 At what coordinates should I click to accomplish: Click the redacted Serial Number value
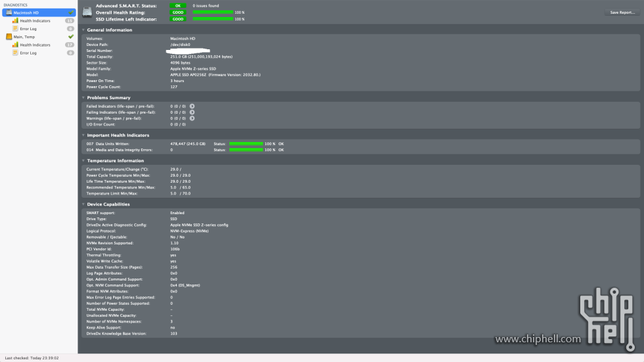188,51
